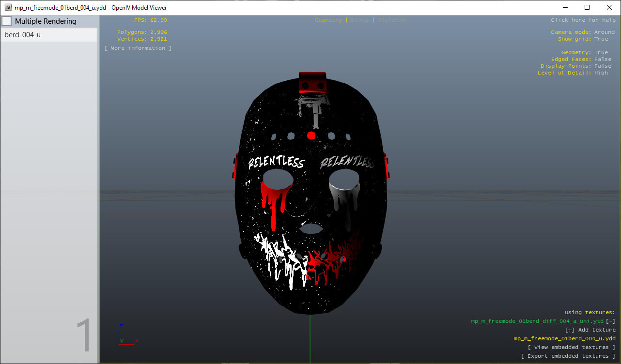This screenshot has height=364, width=621.
Task: Toggle Display Points False value
Action: pyautogui.click(x=603, y=66)
